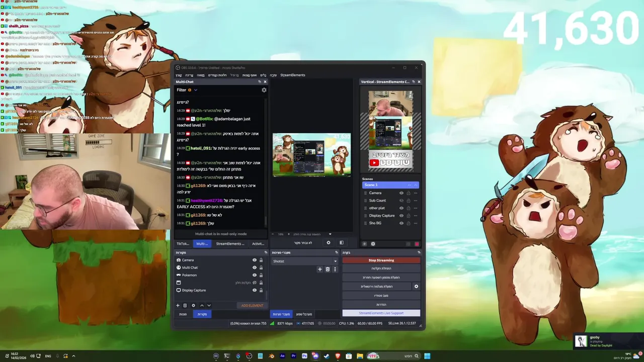The image size is (644, 362).
Task: Open the קובץ menu
Action: 179,75
